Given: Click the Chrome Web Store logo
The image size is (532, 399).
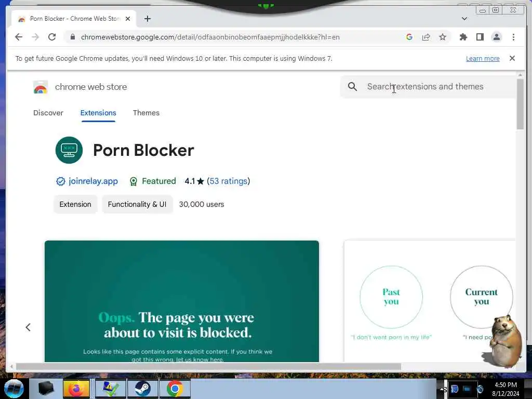Looking at the screenshot, I should point(41,87).
